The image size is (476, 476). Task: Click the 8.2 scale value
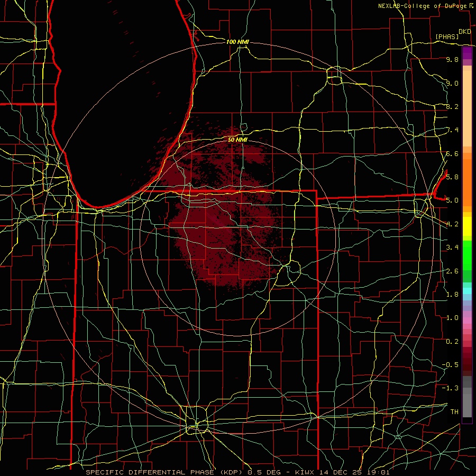tap(452, 106)
